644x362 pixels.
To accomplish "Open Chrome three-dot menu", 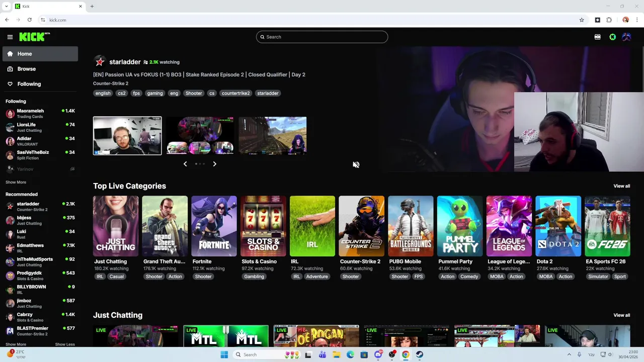I will point(637,20).
